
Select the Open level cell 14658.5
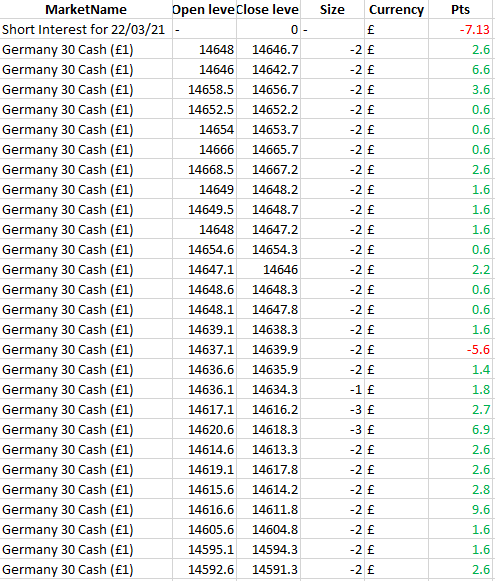204,89
